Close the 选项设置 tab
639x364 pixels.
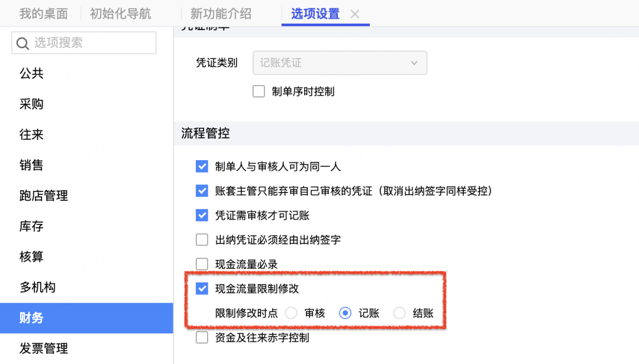click(355, 14)
